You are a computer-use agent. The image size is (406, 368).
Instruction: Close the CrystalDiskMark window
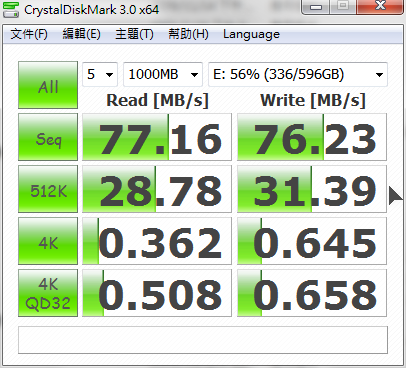(380, 7)
